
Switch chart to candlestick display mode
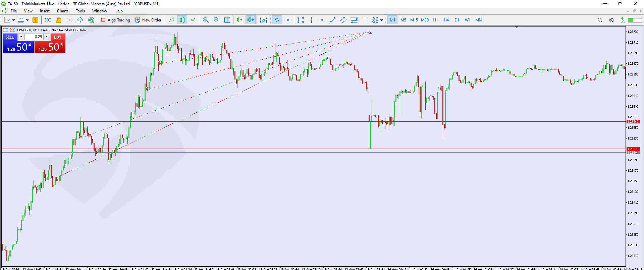(182, 20)
